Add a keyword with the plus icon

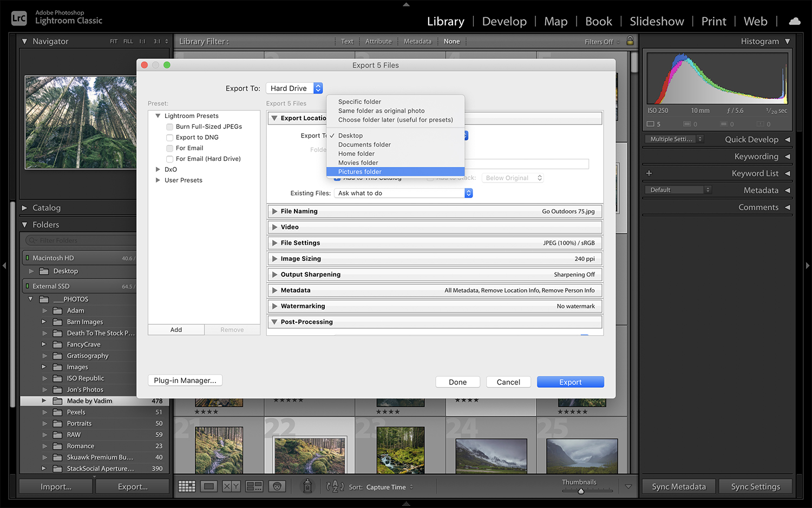point(649,173)
